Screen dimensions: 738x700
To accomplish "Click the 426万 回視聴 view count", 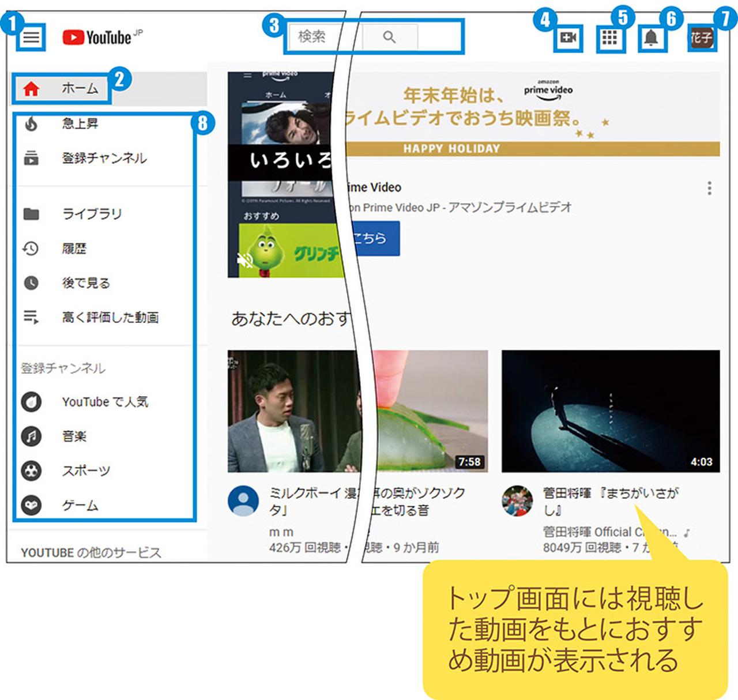I will (305, 547).
